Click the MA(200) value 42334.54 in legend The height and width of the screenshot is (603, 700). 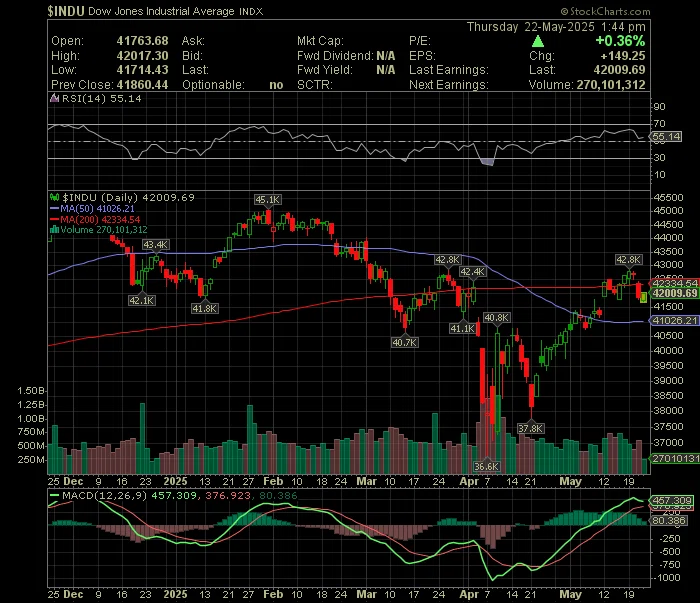coord(121,220)
